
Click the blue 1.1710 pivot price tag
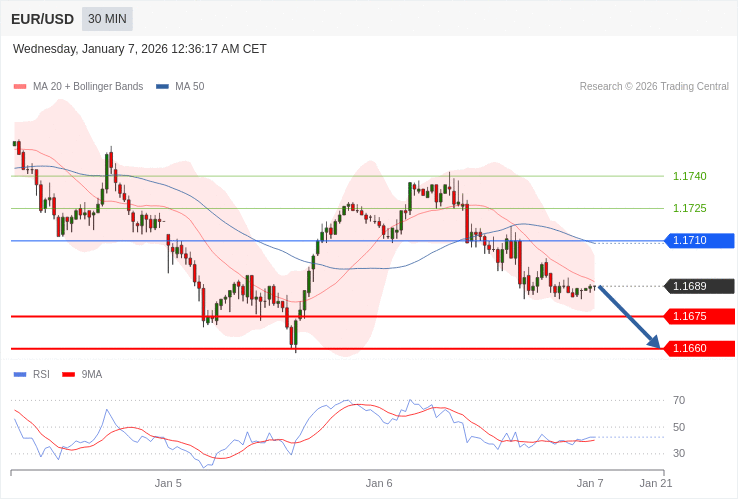coord(699,241)
